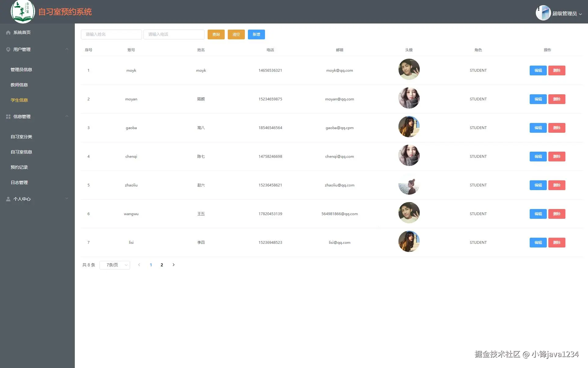Click the email gaoba@qq.cpm

click(339, 128)
